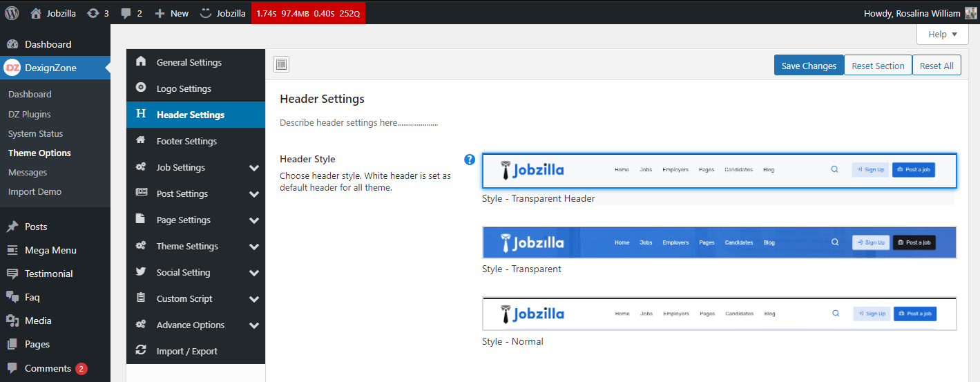This screenshot has width=980, height=382.
Task: Click the WordPress logo icon
Action: [x=12, y=12]
